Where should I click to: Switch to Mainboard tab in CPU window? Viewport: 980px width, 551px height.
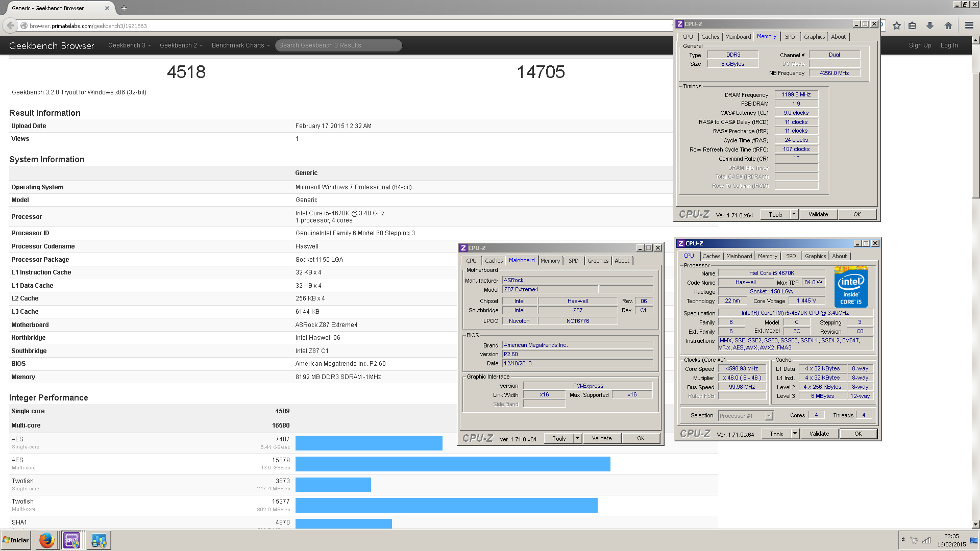point(739,256)
